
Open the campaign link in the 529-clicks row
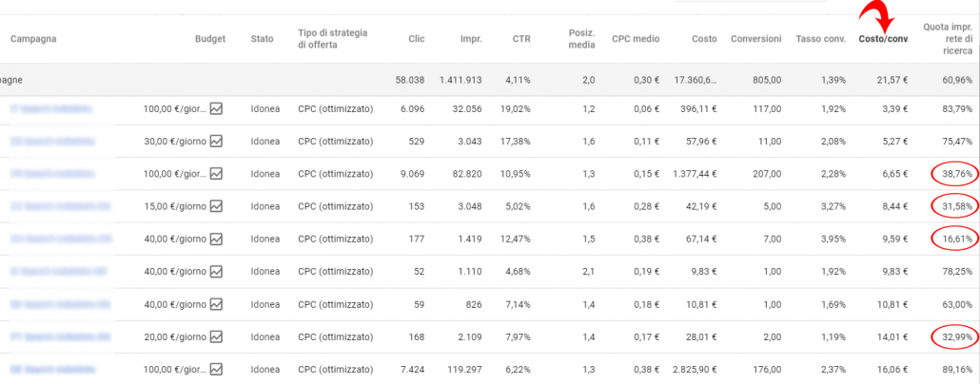click(x=56, y=142)
